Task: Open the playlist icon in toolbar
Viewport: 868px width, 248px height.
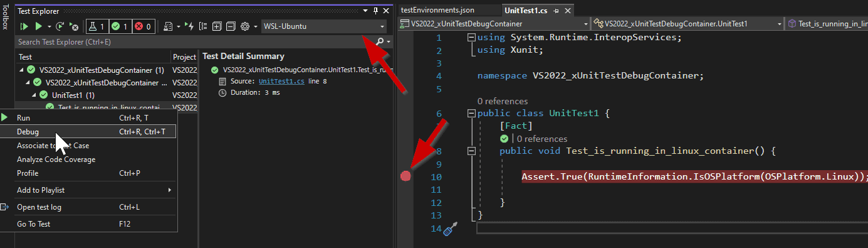Action: click(x=168, y=26)
